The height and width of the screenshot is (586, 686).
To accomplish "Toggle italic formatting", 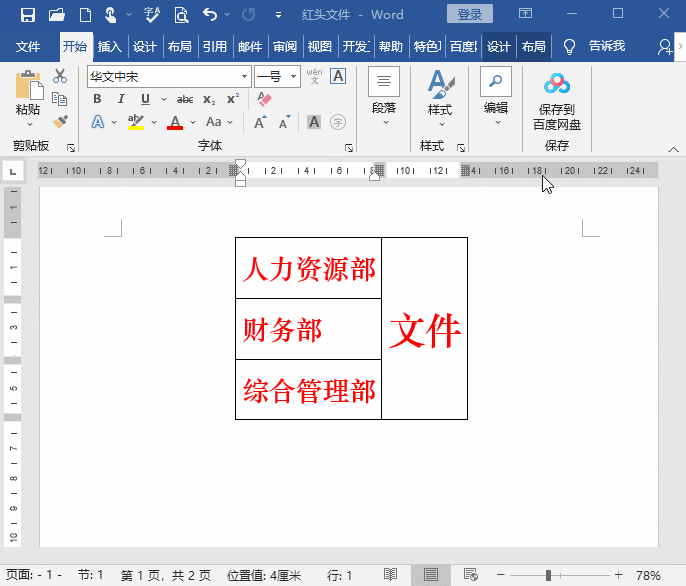I will click(x=121, y=99).
